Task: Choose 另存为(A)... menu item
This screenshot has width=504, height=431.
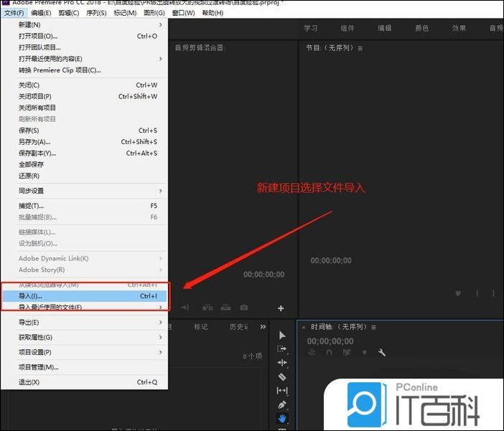Action: 84,141
